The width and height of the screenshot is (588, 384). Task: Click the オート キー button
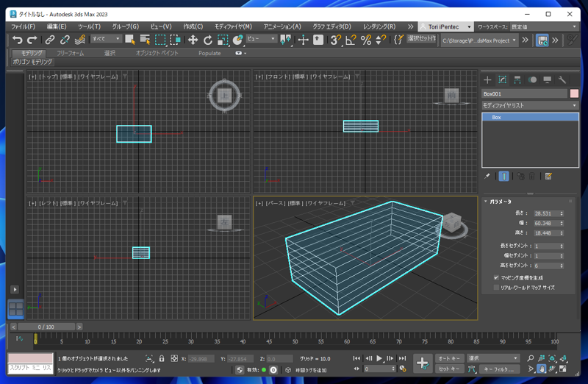pyautogui.click(x=449, y=358)
